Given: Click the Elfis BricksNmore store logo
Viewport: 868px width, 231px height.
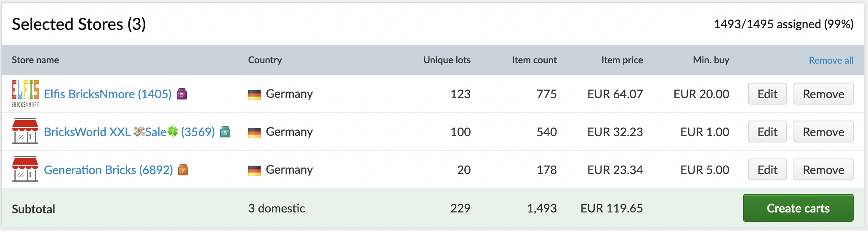Looking at the screenshot, I should click(25, 94).
